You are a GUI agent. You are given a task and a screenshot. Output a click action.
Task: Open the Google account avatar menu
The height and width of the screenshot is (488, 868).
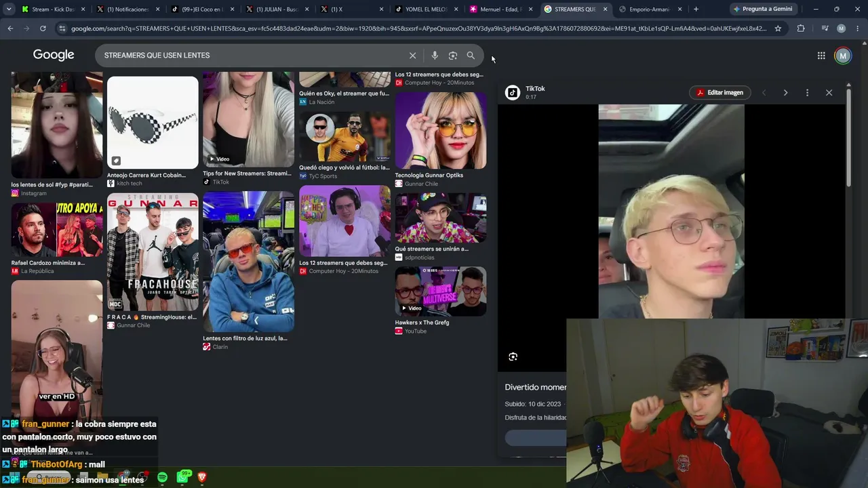[843, 56]
